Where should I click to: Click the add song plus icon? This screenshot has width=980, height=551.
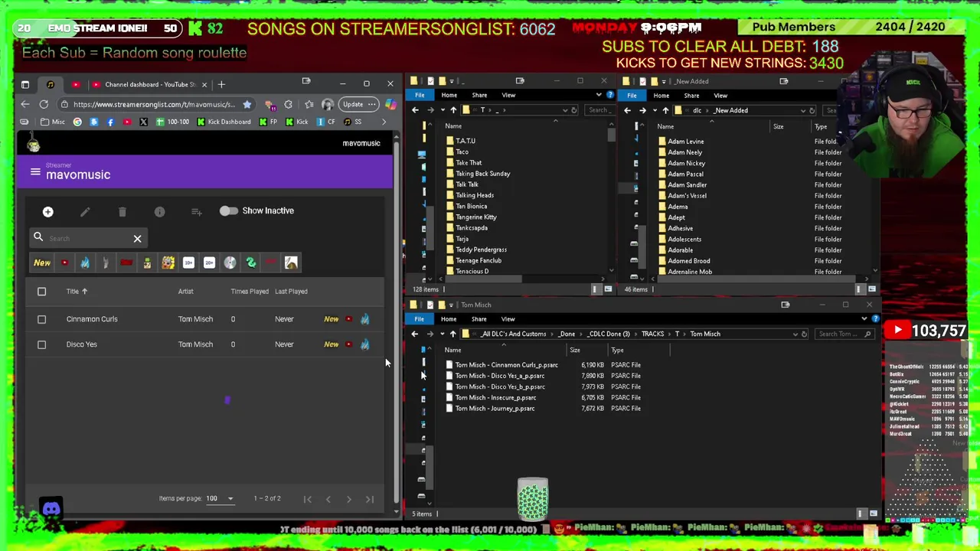pyautogui.click(x=47, y=212)
